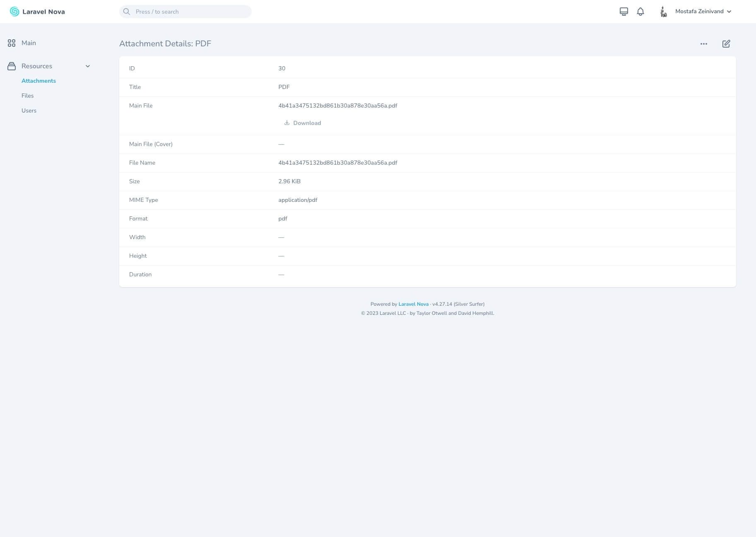Click the Attachment Details: PDF heading
Viewport: 756px width, 537px height.
pos(165,43)
